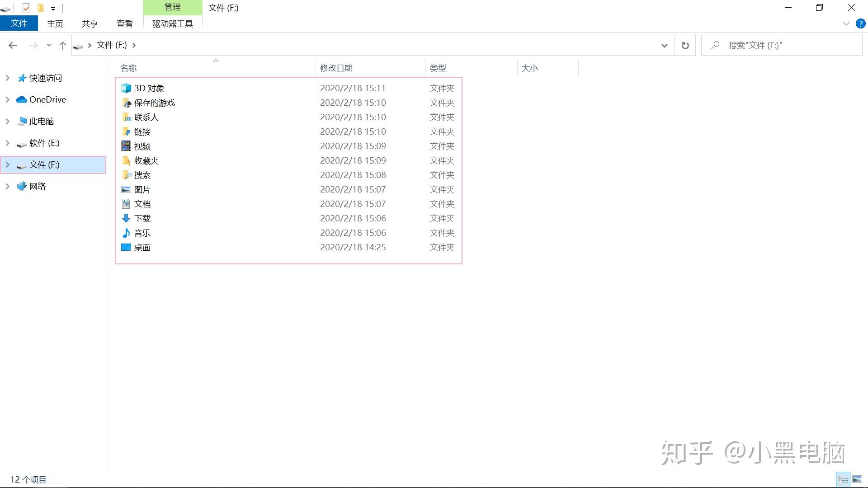Click the 3D 对象 folder icon
The image size is (868, 488).
[x=126, y=88]
